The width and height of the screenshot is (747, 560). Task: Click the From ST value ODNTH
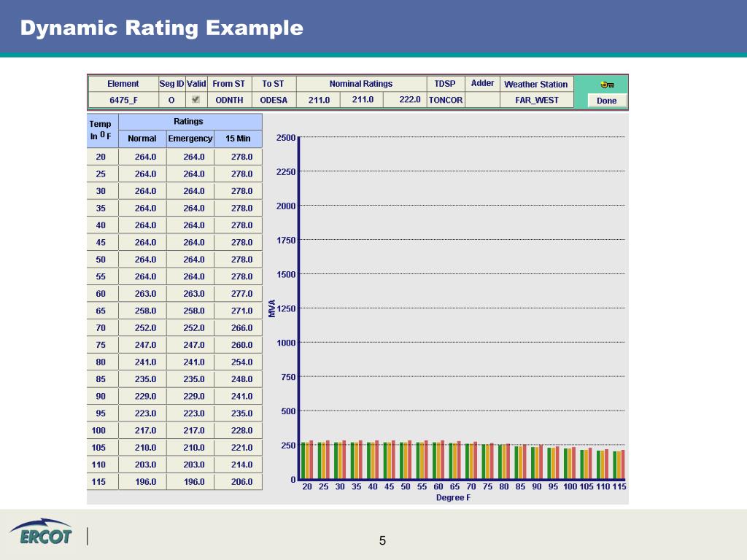[229, 100]
